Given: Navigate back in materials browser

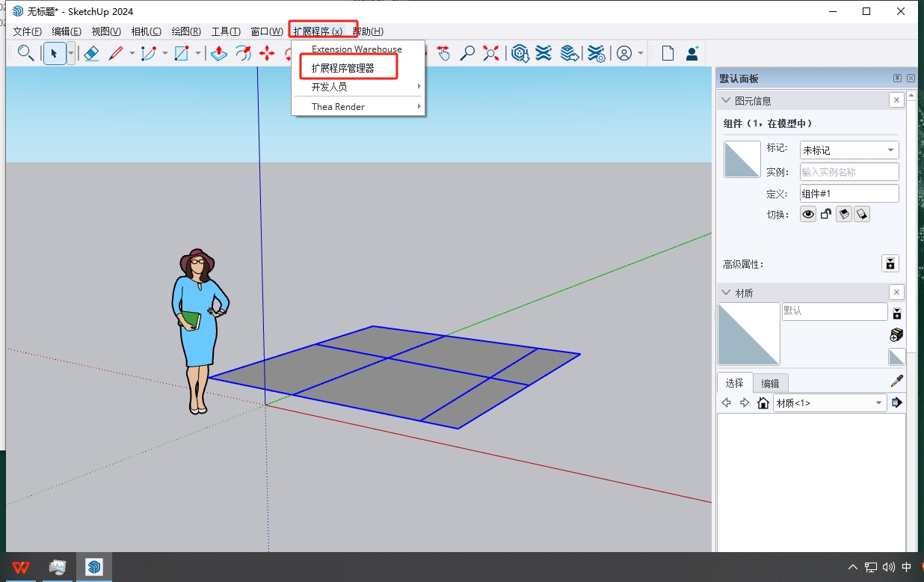Looking at the screenshot, I should [727, 403].
